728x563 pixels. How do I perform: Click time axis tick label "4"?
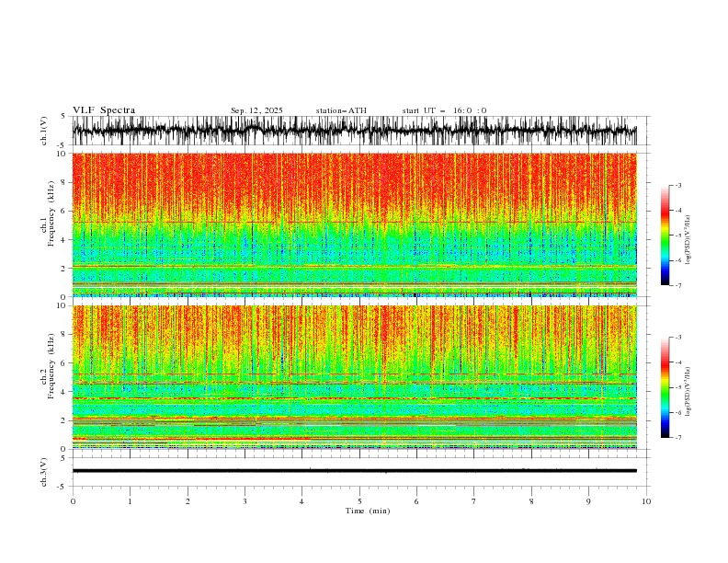tap(301, 501)
